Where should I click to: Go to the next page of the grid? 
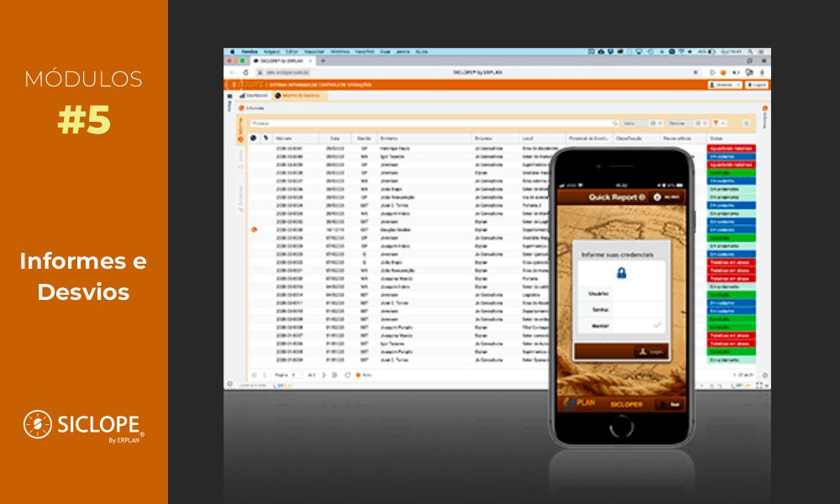[x=323, y=375]
